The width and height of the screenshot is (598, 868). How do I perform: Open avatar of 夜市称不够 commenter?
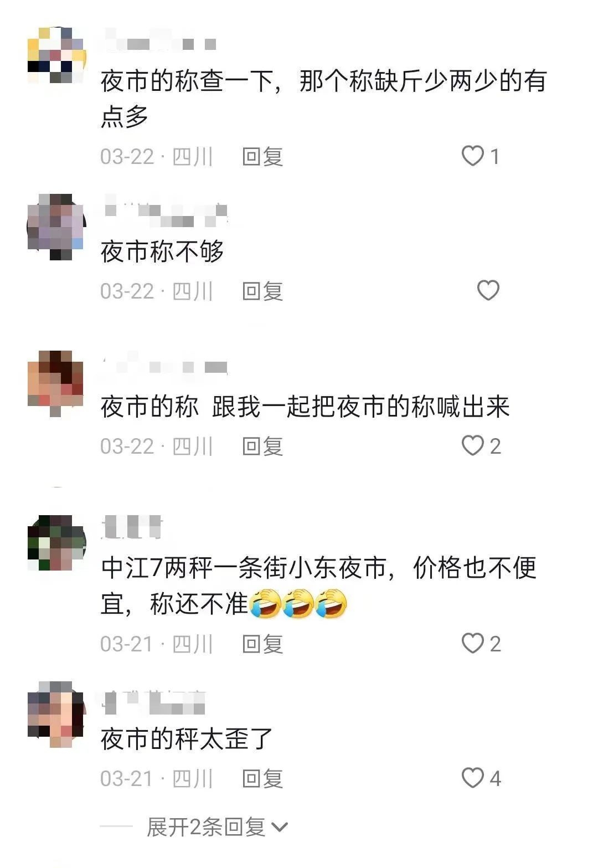56,227
